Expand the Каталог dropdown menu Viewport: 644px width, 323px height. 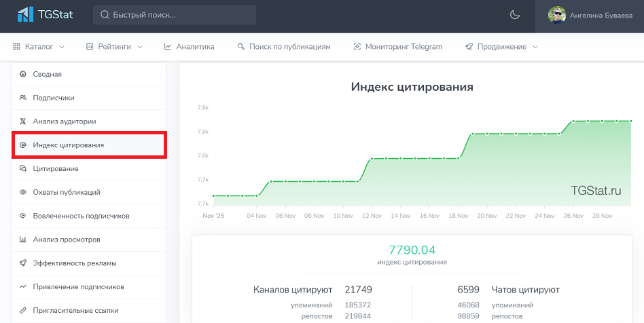click(x=39, y=47)
